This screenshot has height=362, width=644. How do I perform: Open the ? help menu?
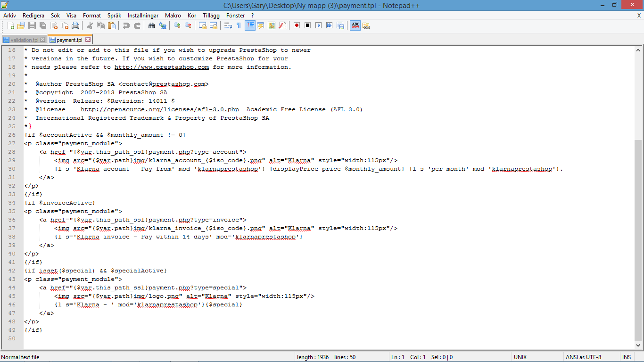click(x=253, y=16)
